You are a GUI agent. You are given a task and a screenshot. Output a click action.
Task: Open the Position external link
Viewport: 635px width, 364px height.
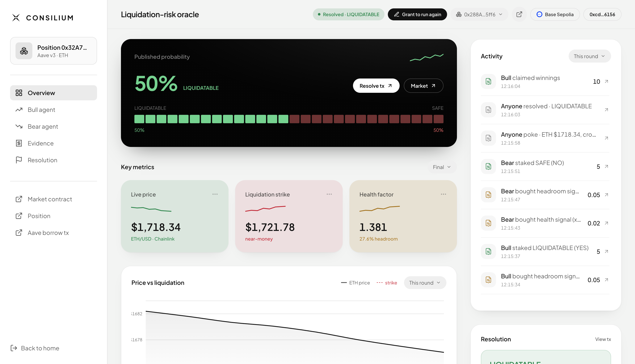(54, 216)
